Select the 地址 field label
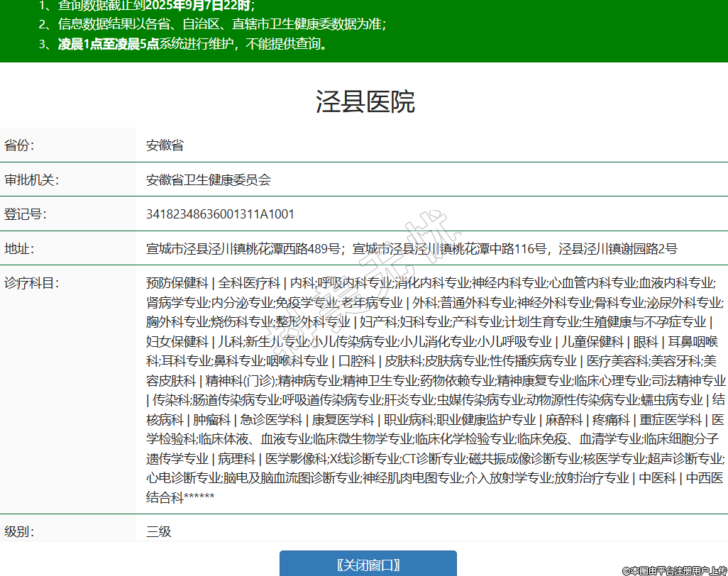The height and width of the screenshot is (576, 728). click(19, 249)
